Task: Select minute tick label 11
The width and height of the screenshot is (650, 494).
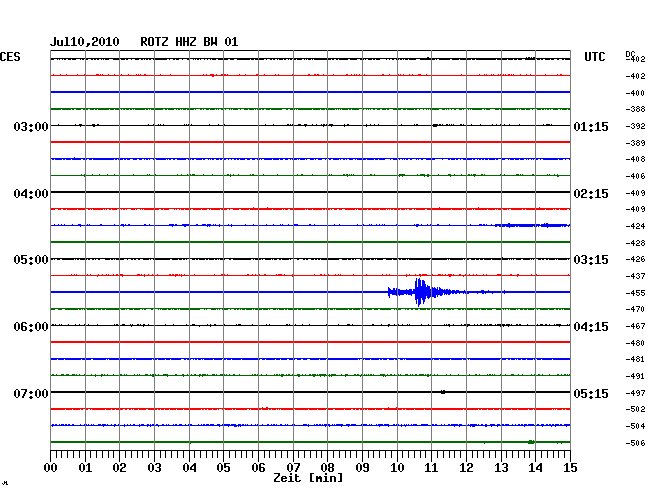Action: tap(431, 468)
